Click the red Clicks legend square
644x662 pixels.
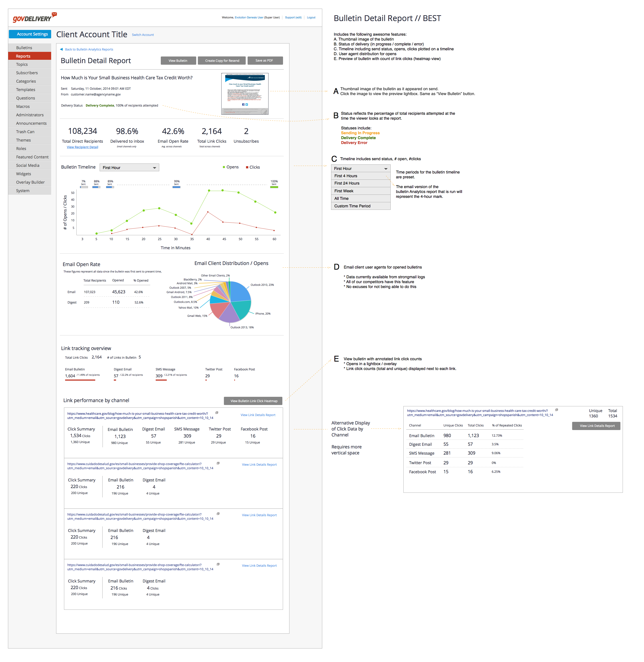pyautogui.click(x=247, y=167)
